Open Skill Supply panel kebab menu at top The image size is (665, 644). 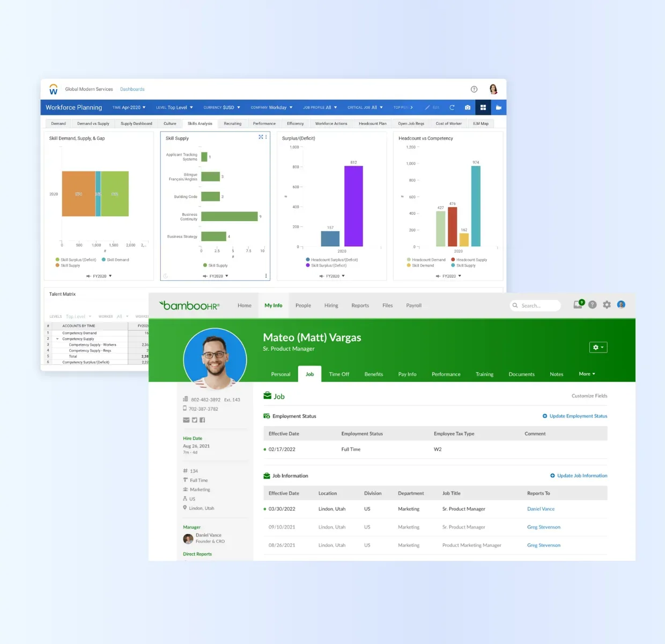pyautogui.click(x=266, y=137)
